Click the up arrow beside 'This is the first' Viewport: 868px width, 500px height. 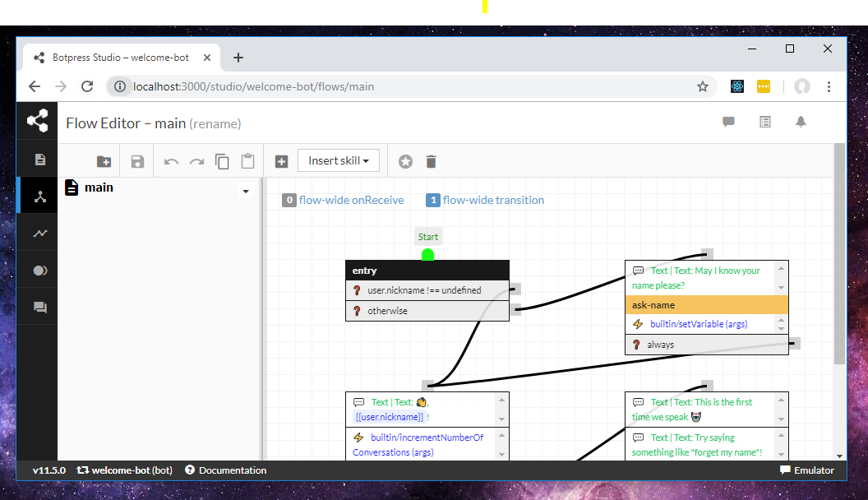(781, 400)
